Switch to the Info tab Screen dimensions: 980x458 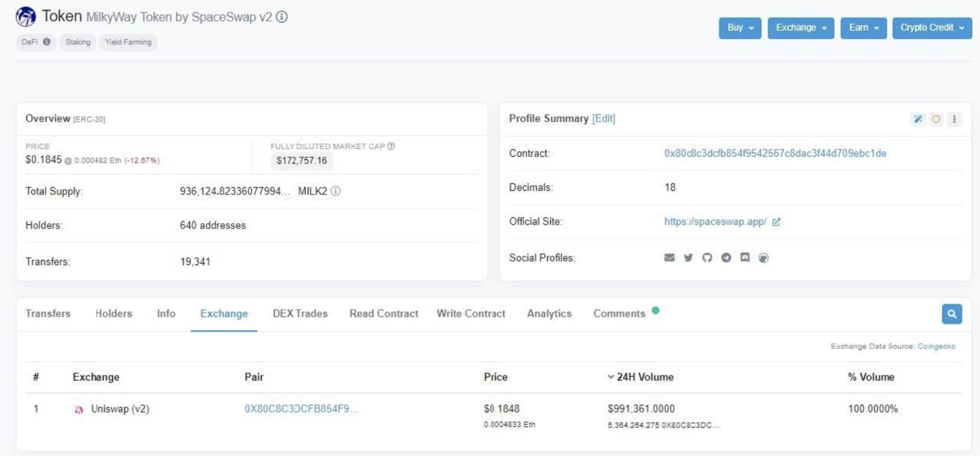(x=166, y=313)
